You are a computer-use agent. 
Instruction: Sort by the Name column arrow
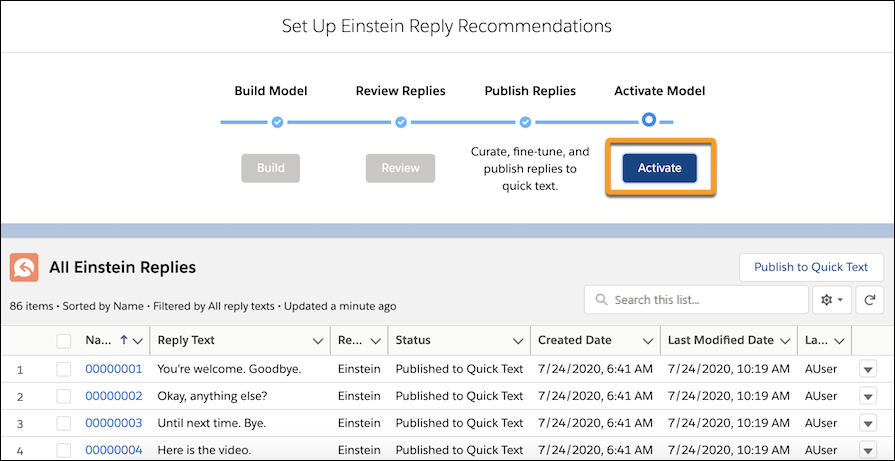tap(123, 340)
